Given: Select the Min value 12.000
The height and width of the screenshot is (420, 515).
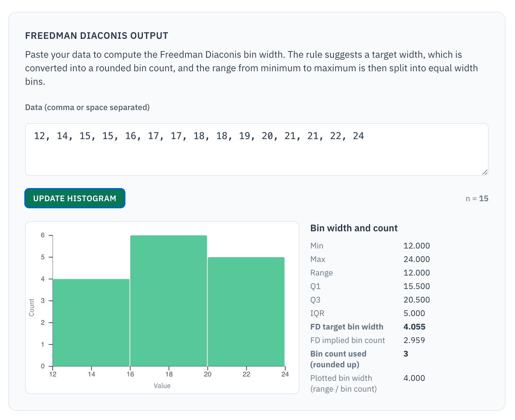Looking at the screenshot, I should click(x=417, y=245).
